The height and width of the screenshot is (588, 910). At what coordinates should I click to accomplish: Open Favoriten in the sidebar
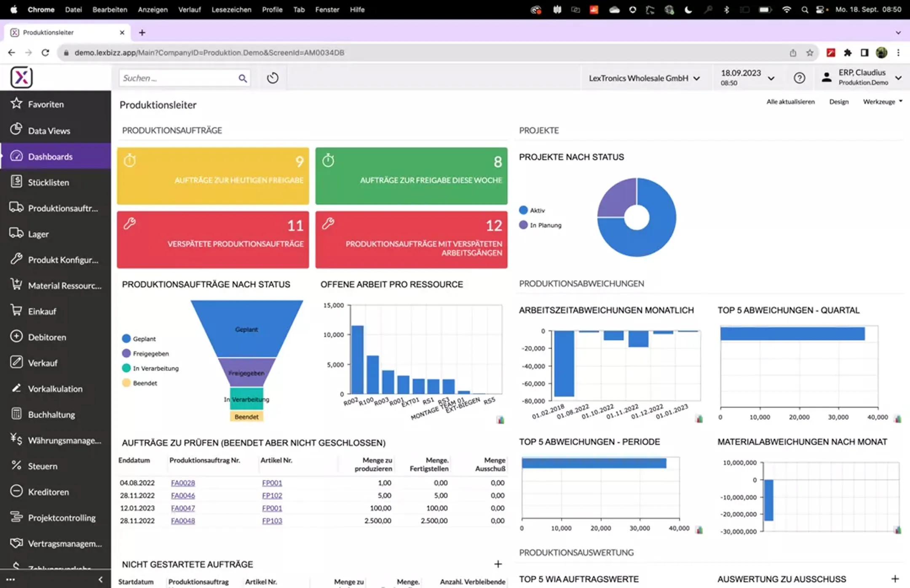pyautogui.click(x=56, y=104)
